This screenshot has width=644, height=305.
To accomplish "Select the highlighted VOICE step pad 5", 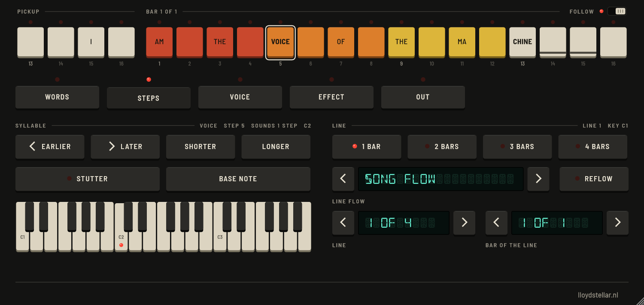I will pos(280,42).
